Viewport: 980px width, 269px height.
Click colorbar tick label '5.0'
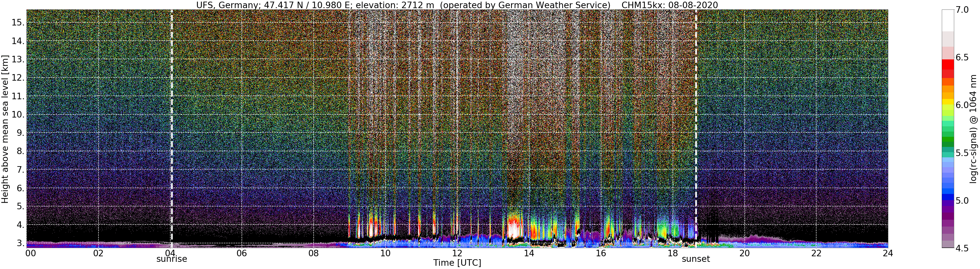click(962, 200)
